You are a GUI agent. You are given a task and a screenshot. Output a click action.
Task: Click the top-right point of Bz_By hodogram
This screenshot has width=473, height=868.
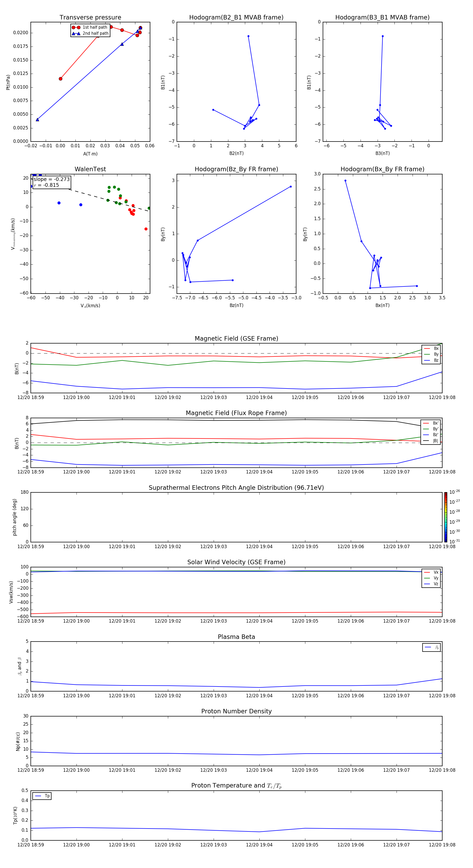291,187
